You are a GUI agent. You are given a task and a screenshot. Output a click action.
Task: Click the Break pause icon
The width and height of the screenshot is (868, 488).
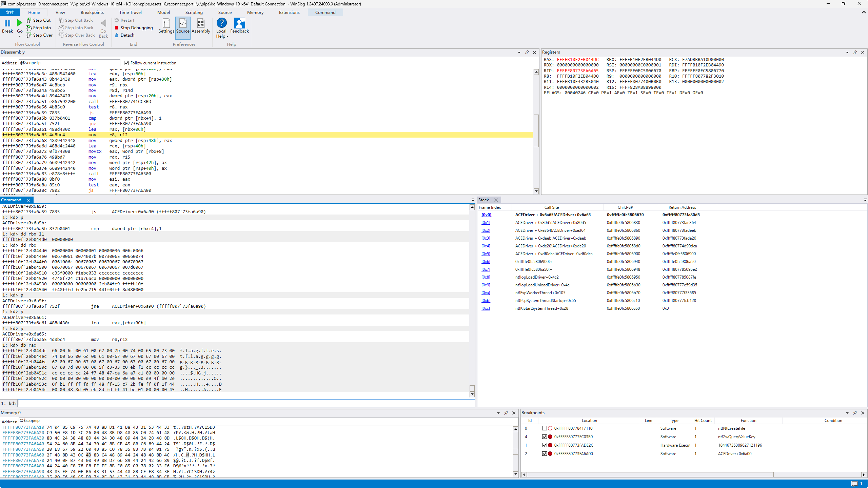coord(7,23)
